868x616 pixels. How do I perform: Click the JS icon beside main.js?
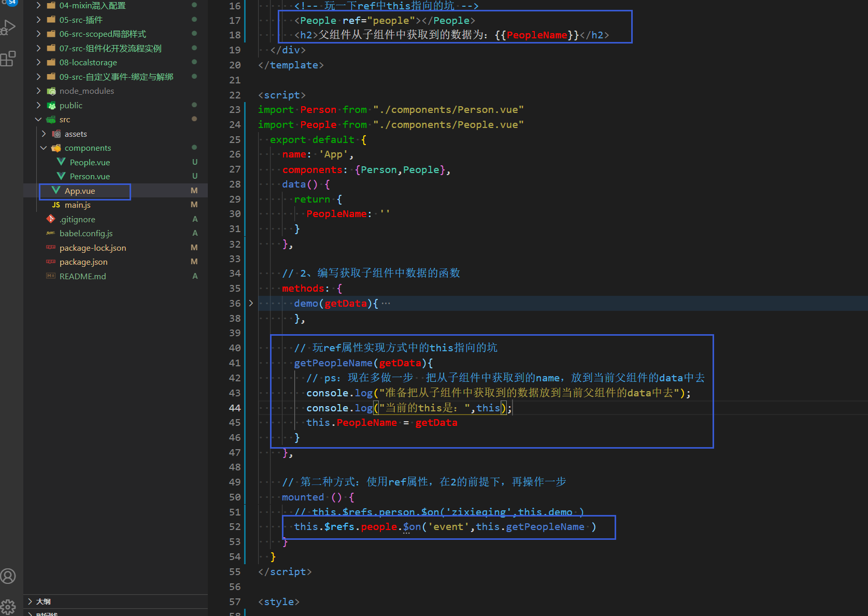[56, 205]
